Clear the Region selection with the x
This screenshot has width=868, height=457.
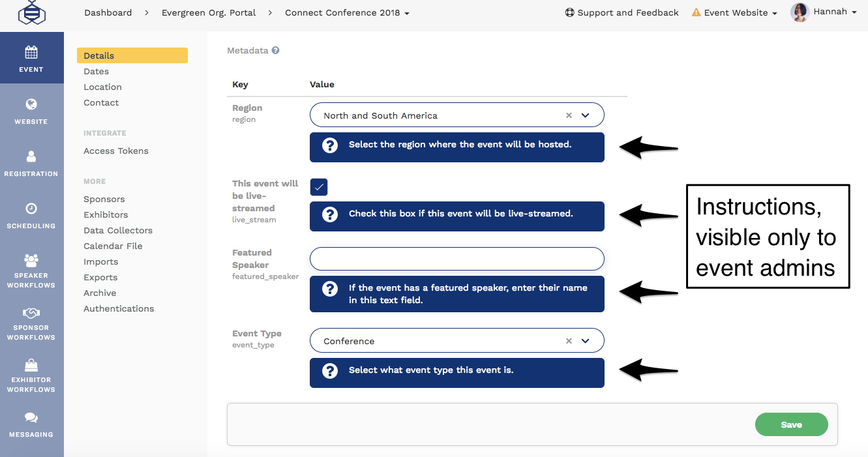pyautogui.click(x=569, y=115)
